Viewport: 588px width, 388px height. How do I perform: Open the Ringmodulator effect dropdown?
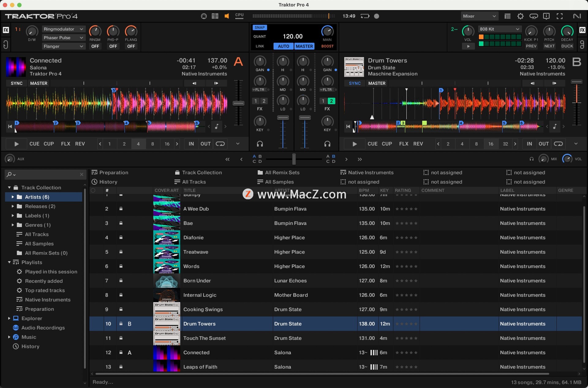point(63,29)
